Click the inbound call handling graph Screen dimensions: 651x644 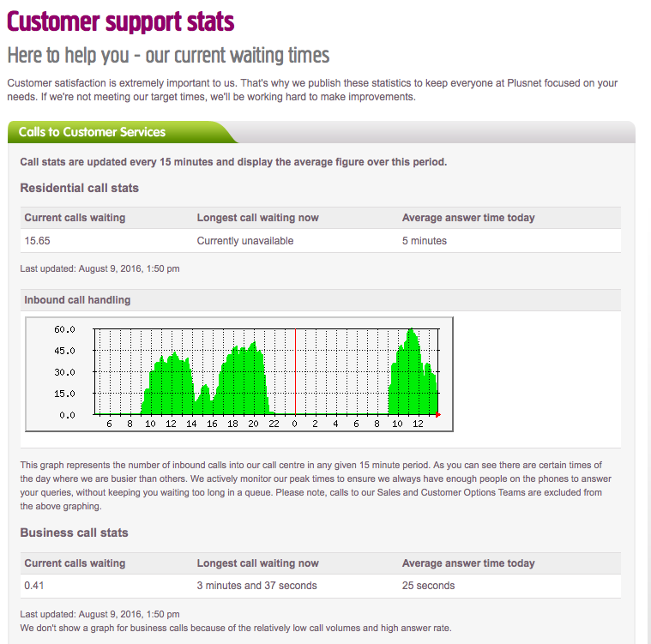pyautogui.click(x=239, y=374)
